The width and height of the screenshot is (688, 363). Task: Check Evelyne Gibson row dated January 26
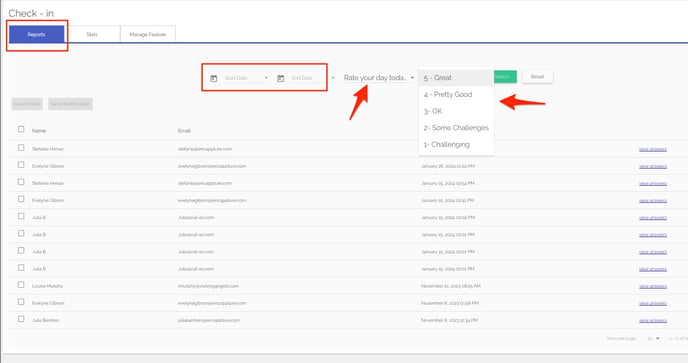point(21,165)
